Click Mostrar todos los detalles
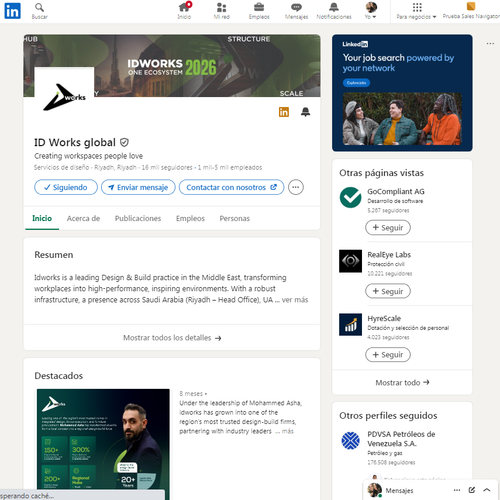Image resolution: width=500 pixels, height=500 pixels. click(x=172, y=338)
